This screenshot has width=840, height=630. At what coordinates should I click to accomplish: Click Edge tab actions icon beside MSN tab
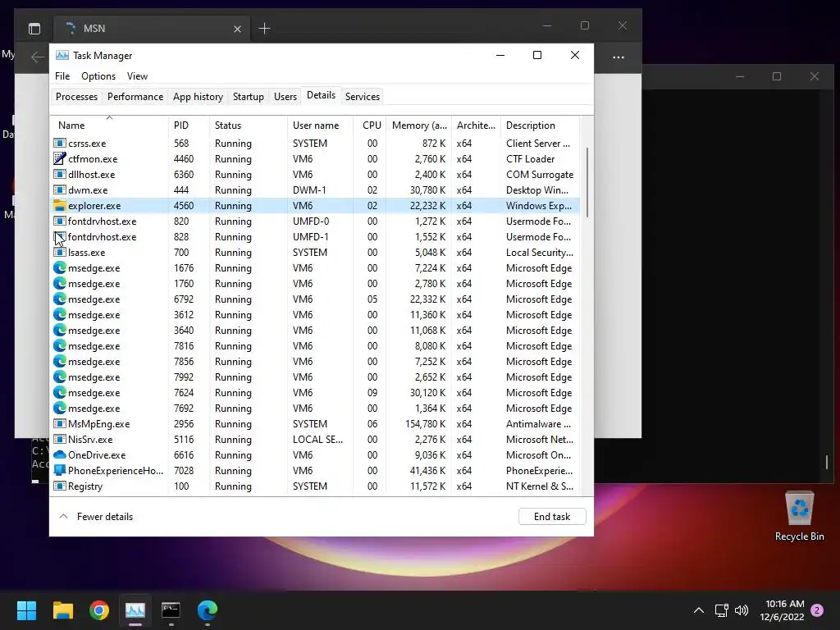click(34, 29)
